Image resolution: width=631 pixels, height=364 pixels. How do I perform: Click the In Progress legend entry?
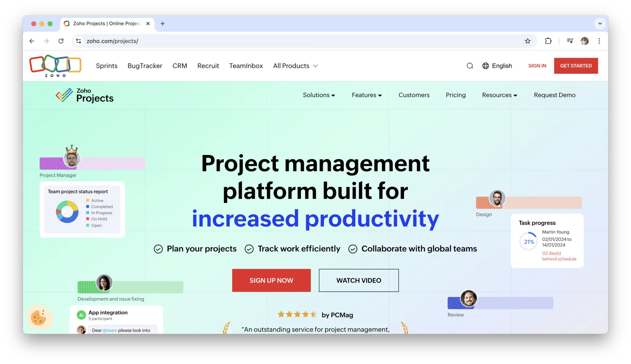point(99,213)
